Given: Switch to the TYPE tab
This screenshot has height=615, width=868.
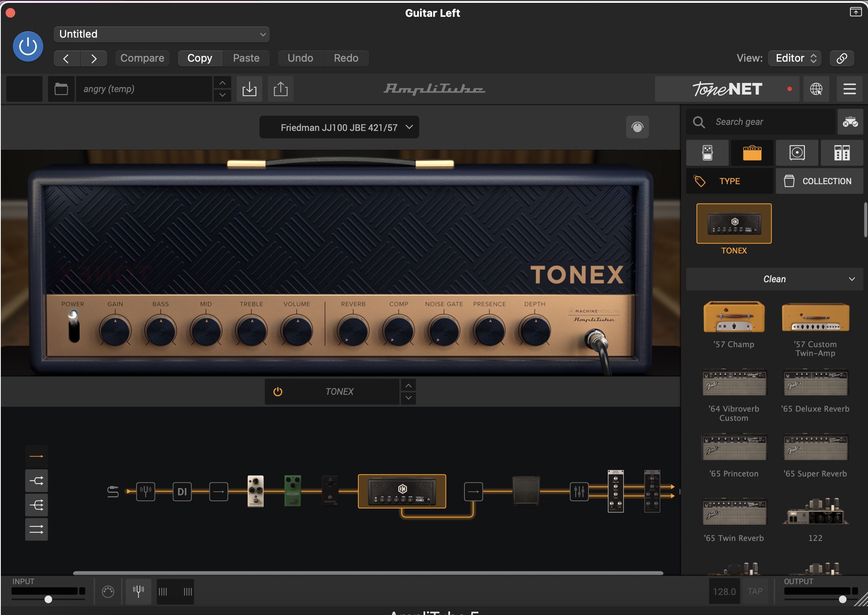Looking at the screenshot, I should pyautogui.click(x=730, y=181).
